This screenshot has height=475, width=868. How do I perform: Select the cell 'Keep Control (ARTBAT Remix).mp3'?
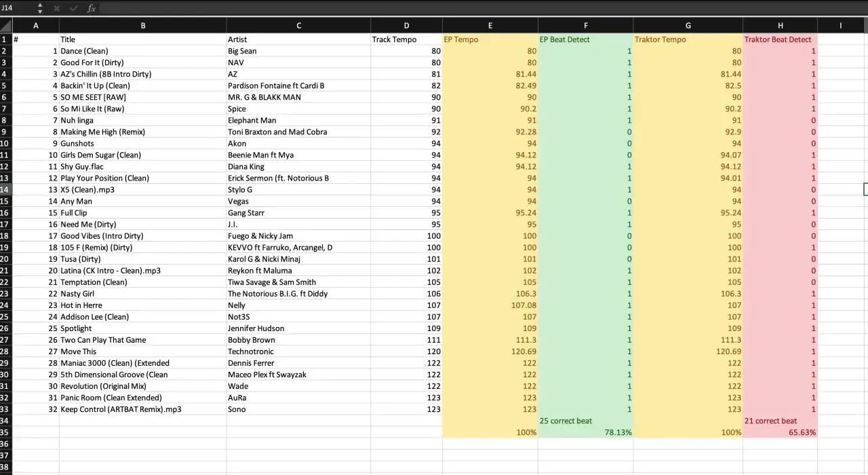[x=143, y=409]
